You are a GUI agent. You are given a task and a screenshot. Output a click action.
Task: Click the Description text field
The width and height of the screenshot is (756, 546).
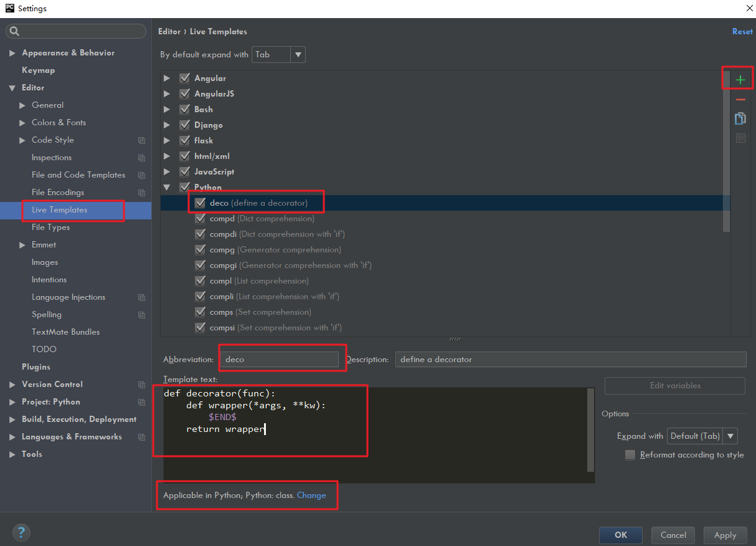tap(570, 360)
